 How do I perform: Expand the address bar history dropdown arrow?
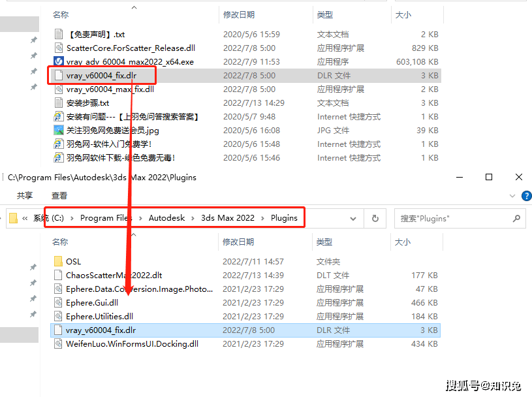(355, 219)
